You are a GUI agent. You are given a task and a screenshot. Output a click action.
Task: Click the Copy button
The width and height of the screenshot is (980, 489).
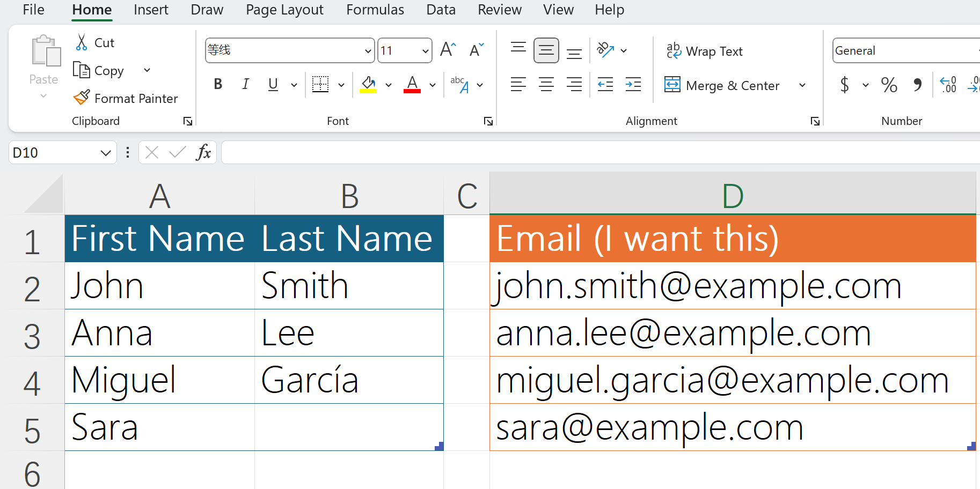point(99,70)
